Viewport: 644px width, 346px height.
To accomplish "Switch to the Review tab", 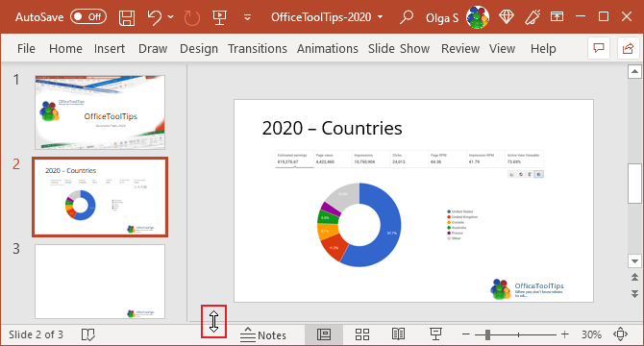I will click(x=460, y=48).
